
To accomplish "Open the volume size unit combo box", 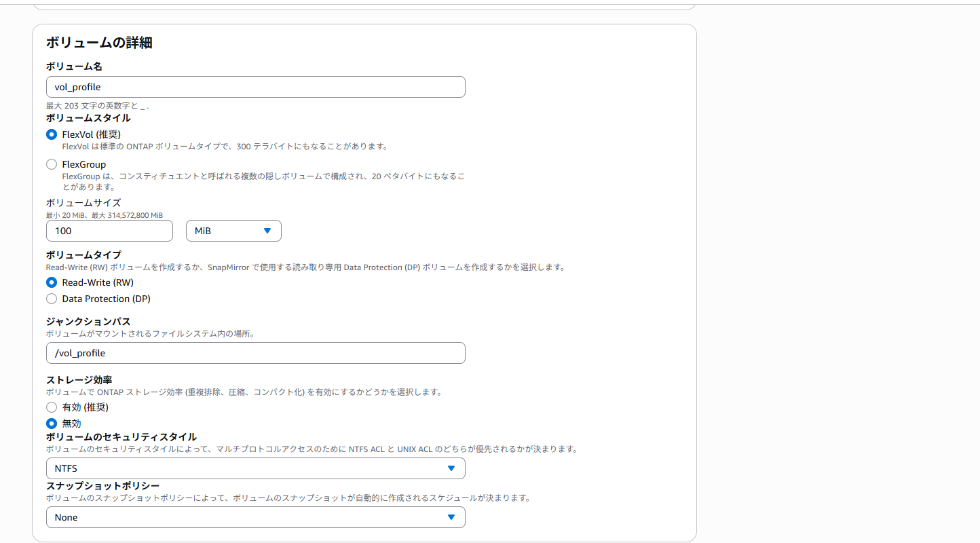I will click(x=233, y=231).
